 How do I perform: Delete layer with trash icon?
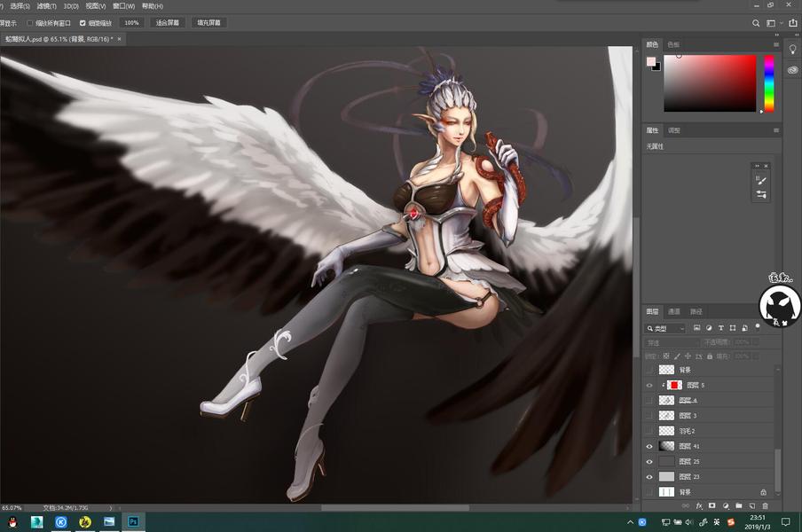click(x=765, y=506)
